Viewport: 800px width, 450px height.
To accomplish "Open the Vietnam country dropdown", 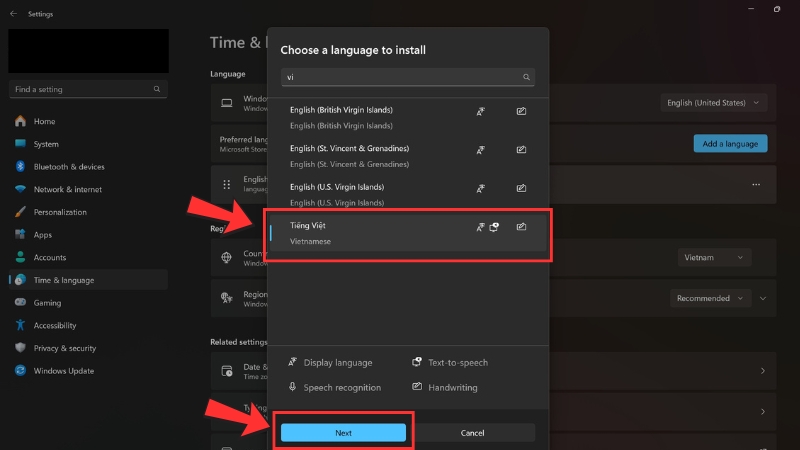I will click(x=713, y=257).
